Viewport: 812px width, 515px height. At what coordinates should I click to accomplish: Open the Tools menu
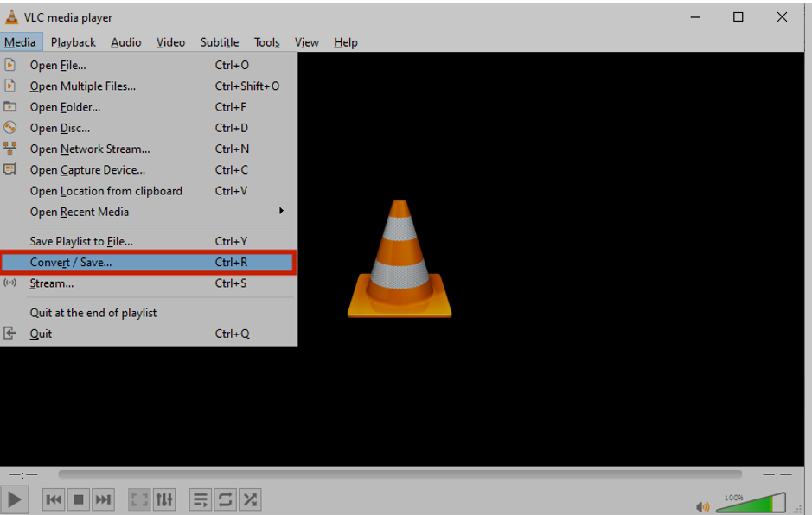tap(266, 42)
